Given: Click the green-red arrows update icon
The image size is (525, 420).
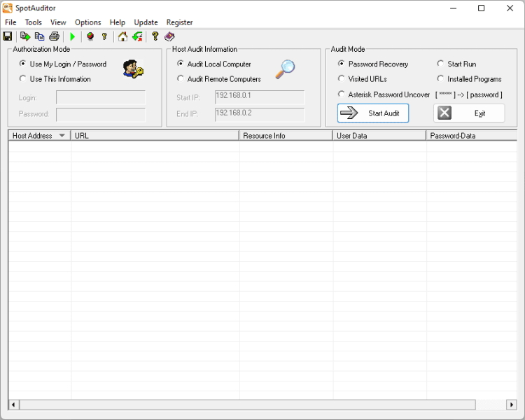Looking at the screenshot, I should tap(137, 36).
